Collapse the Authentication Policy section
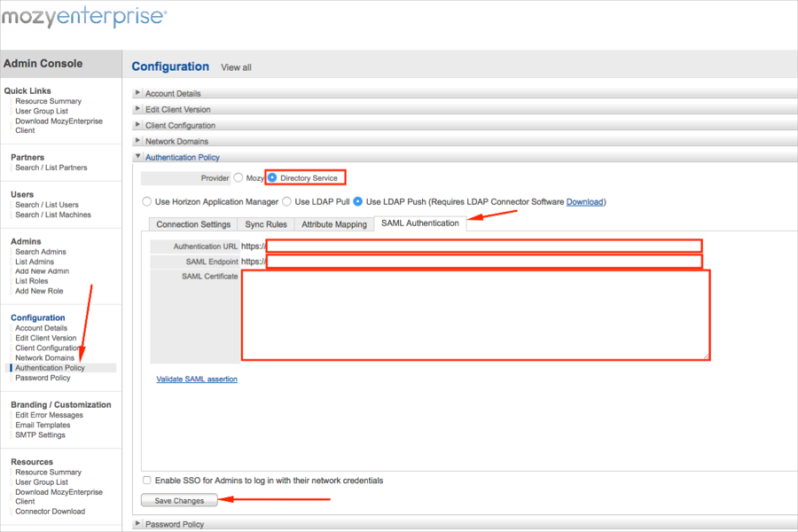 click(182, 158)
